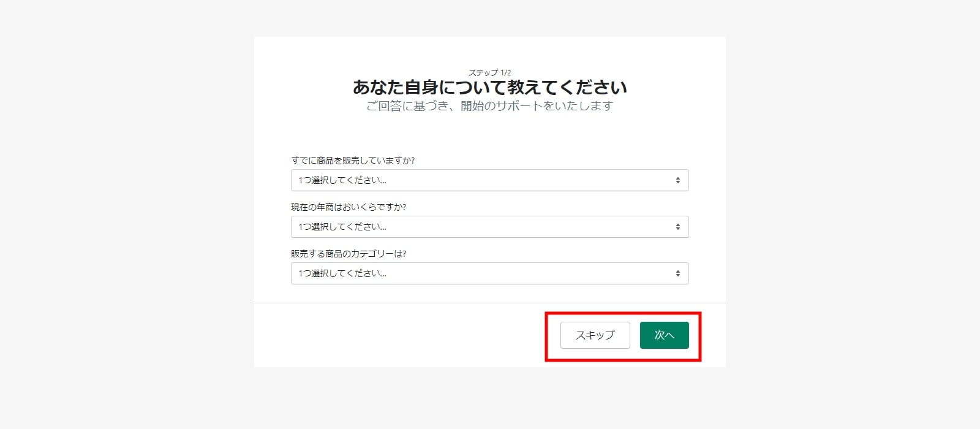The image size is (980, 429).
Task: Open the '販売する商品のカテゴリーは?' dropdown
Action: click(x=489, y=273)
